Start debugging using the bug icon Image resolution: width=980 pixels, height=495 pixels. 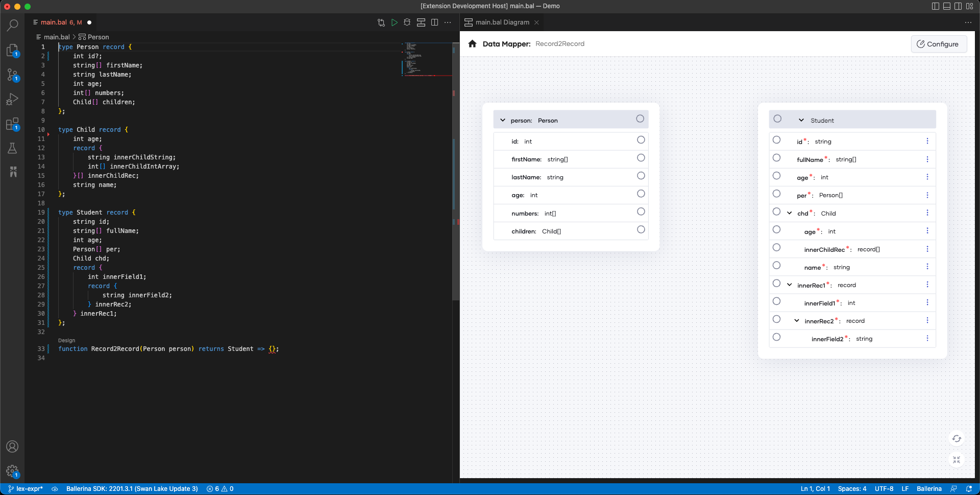[407, 22]
